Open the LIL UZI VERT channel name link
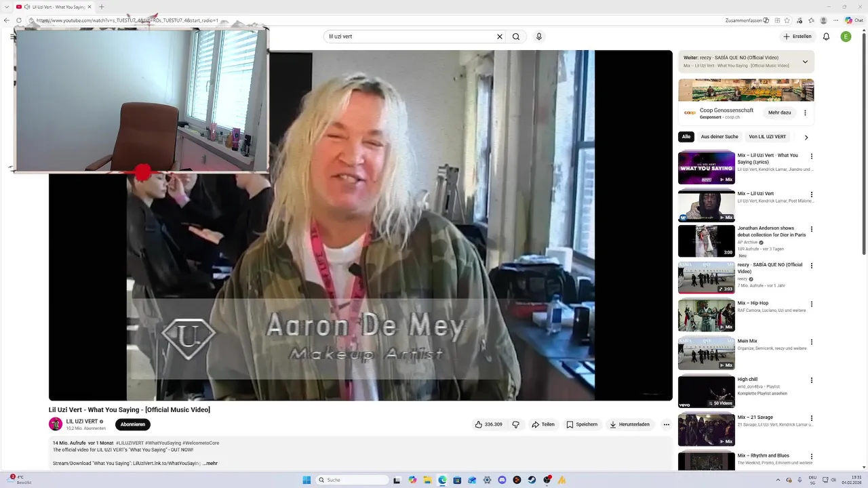The height and width of the screenshot is (488, 868). point(82,422)
